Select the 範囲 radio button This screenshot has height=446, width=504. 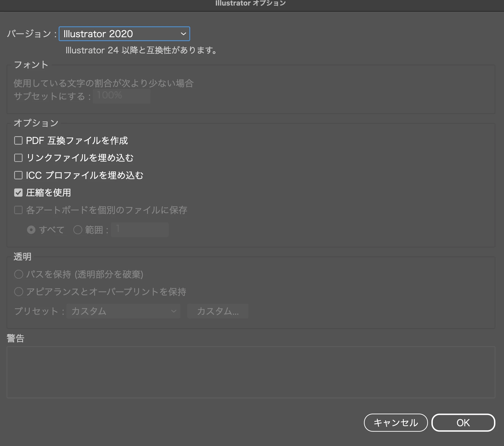(78, 230)
